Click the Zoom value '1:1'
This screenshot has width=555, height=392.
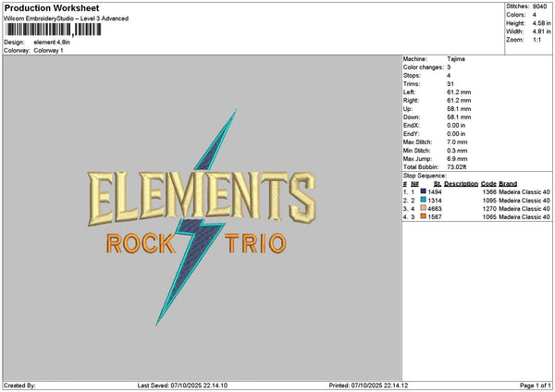[x=536, y=40]
